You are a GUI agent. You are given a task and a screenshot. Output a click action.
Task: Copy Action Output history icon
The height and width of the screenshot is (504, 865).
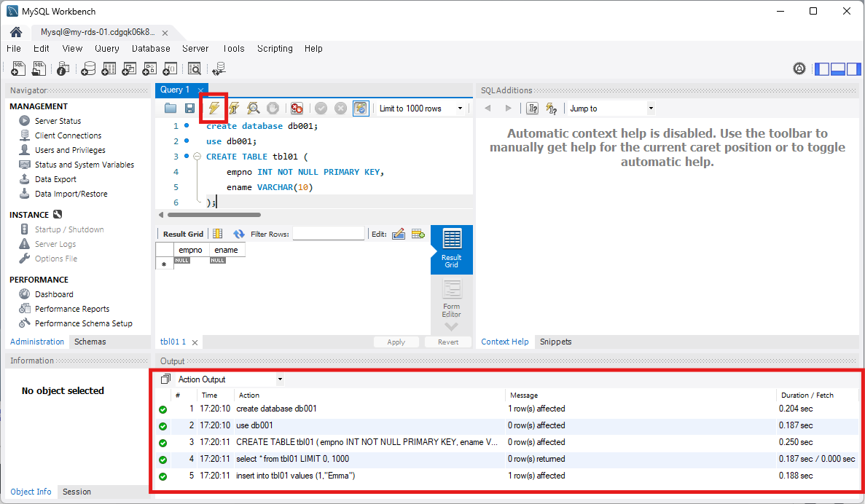click(165, 379)
